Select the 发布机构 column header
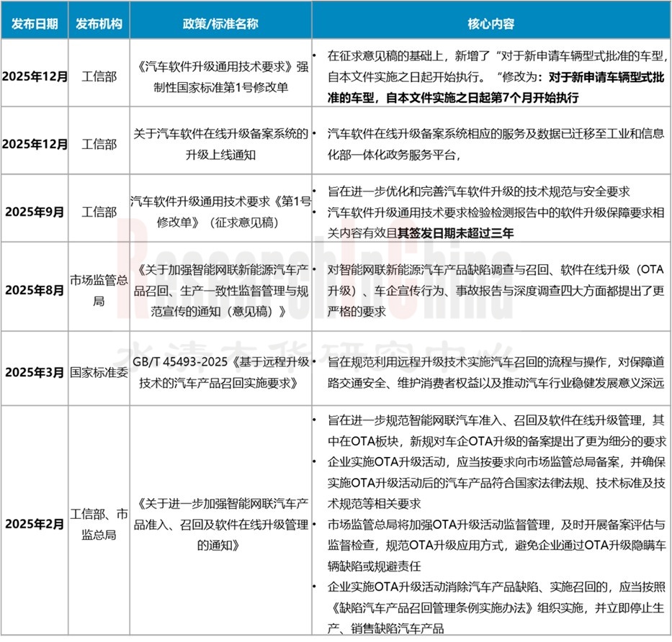Viewport: 672px width, 642px height. [x=97, y=22]
